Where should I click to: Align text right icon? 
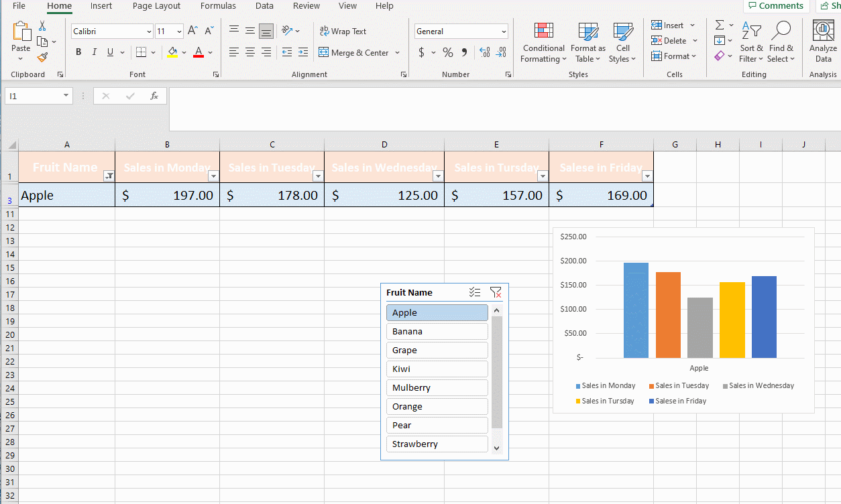pyautogui.click(x=266, y=52)
